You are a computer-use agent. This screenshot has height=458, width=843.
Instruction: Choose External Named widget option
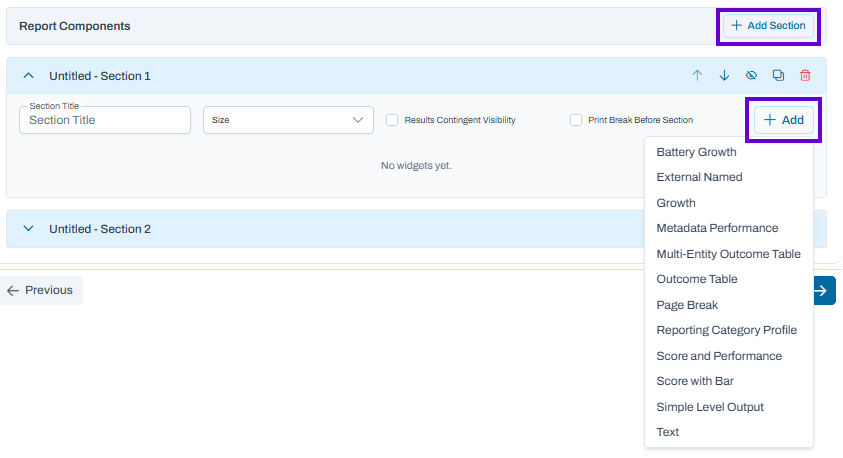coord(728,177)
